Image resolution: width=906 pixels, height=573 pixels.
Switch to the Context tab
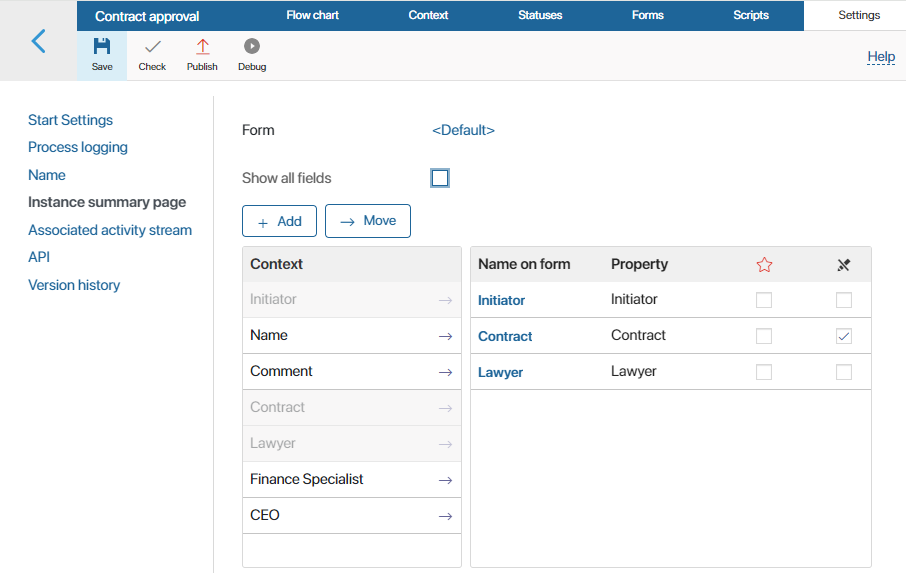coord(428,15)
